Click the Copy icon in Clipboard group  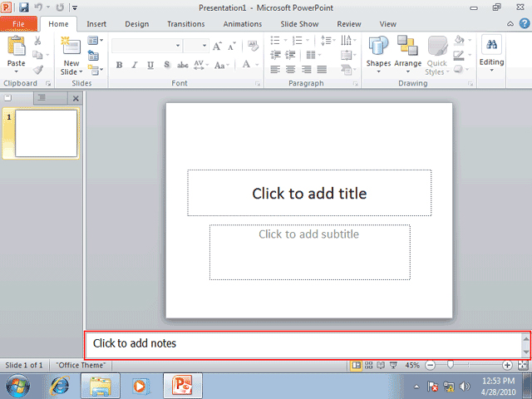point(37,55)
